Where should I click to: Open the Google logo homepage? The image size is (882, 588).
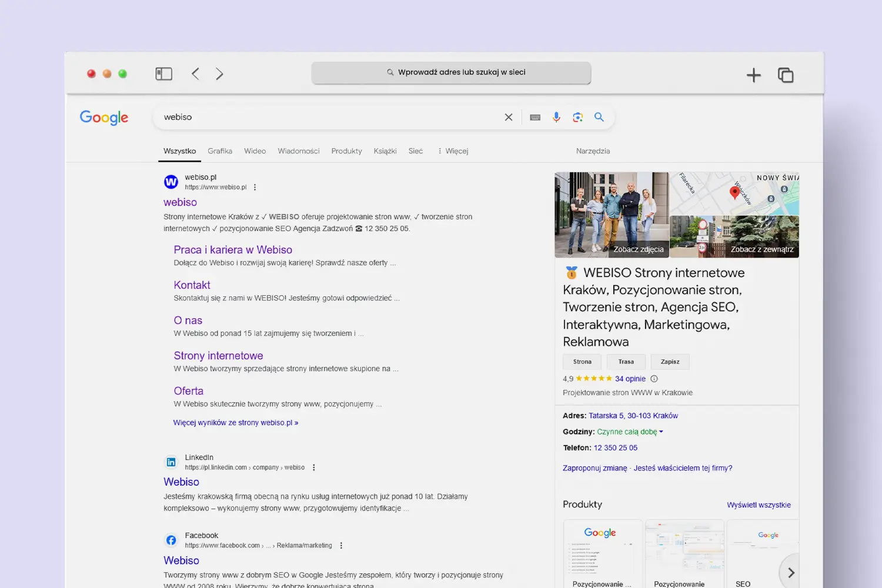(104, 118)
